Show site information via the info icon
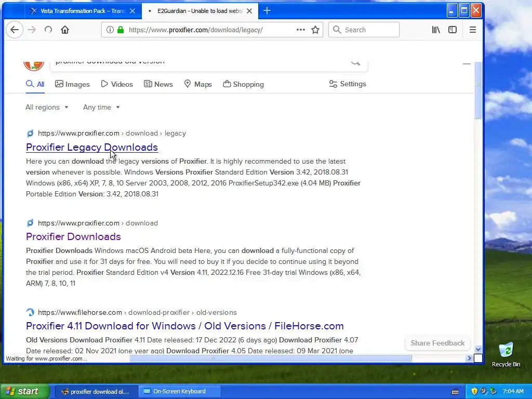 point(110,30)
